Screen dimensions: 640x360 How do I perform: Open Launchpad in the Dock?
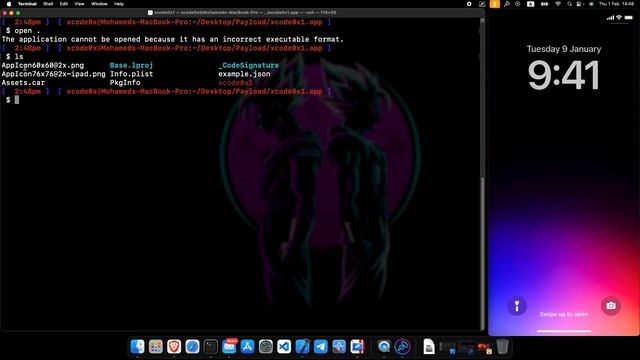coord(156,347)
